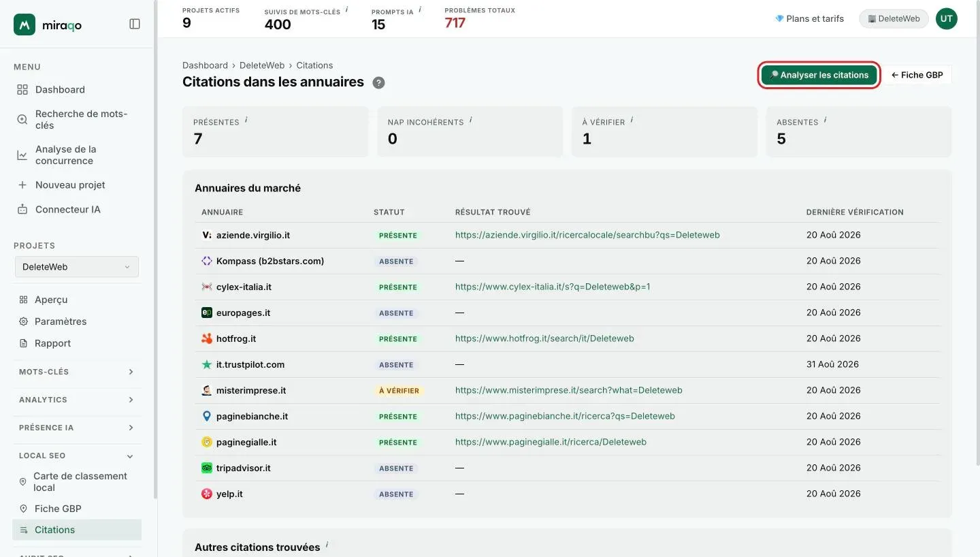Click Dashboard in the breadcrumb
980x557 pixels.
pos(205,65)
